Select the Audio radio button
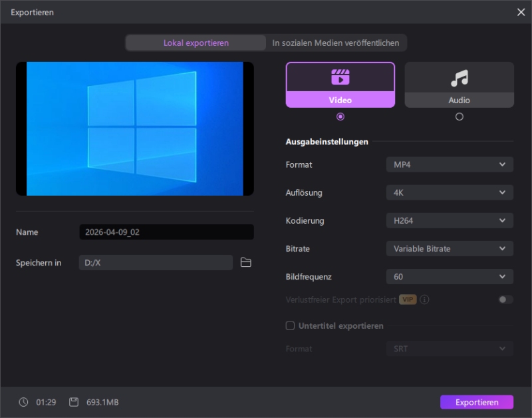 pos(459,116)
